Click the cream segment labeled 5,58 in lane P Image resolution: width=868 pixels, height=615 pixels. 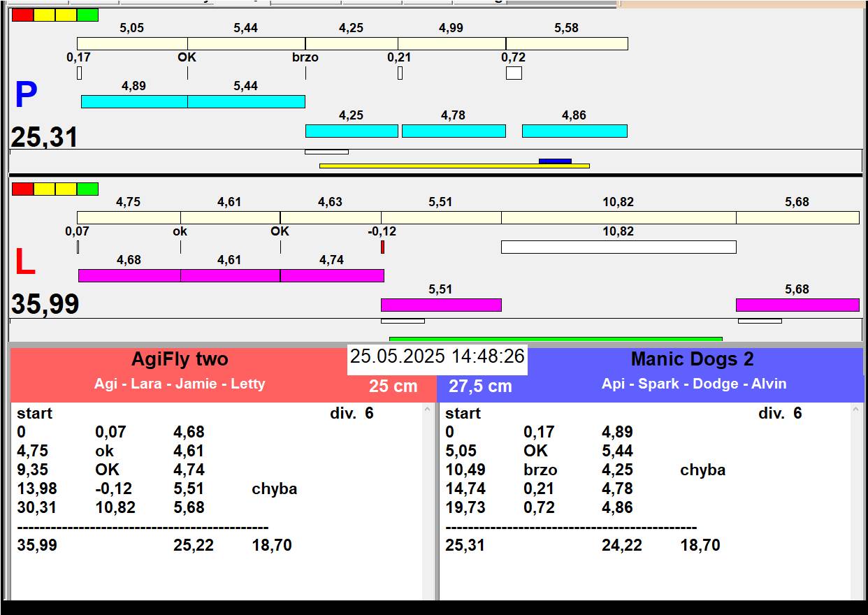click(x=567, y=43)
